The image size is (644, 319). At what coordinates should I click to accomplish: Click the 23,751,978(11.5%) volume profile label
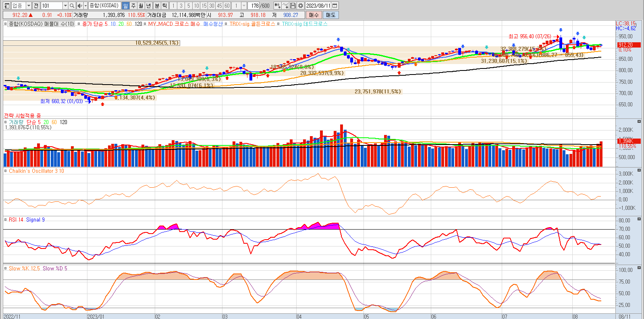point(378,91)
